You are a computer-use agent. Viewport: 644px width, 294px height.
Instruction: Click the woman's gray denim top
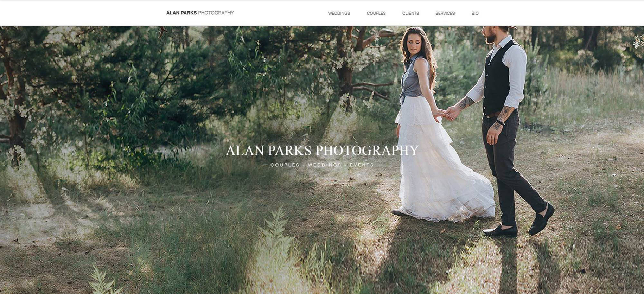click(415, 77)
